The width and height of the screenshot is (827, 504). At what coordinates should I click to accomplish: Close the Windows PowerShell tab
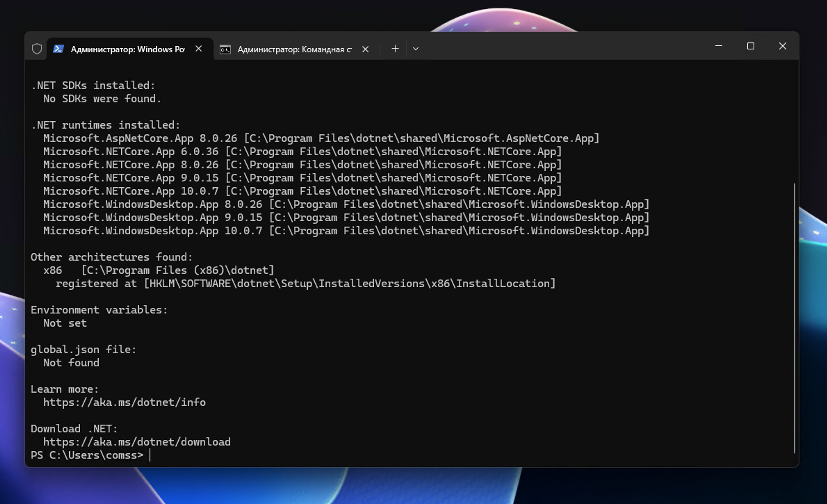coord(198,49)
